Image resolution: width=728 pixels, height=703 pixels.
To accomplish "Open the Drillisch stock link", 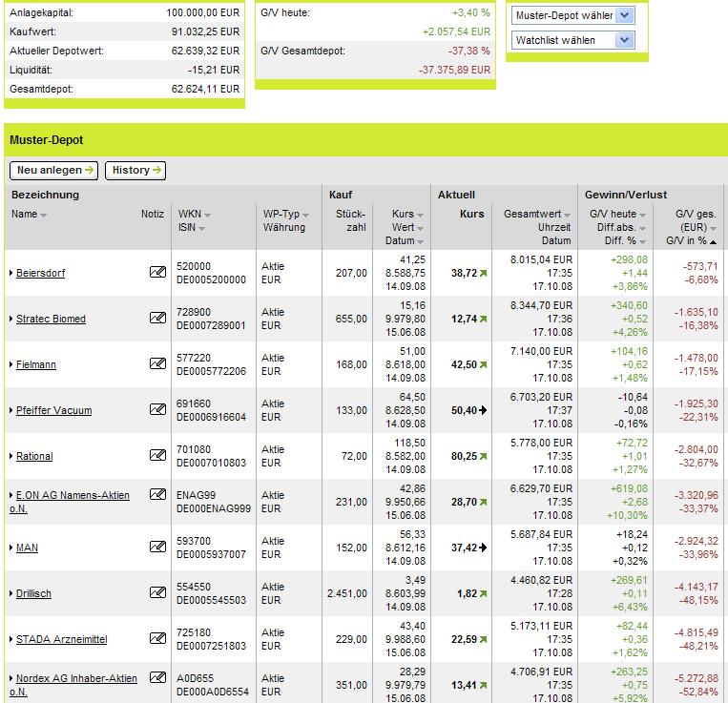I will coord(33,594).
